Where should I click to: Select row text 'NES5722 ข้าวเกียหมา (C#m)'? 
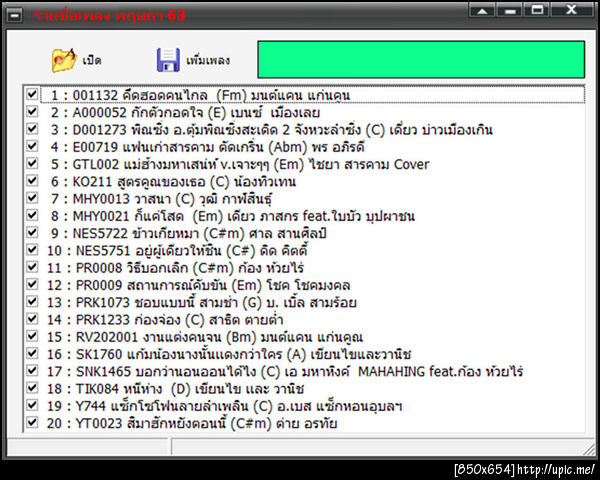click(x=158, y=233)
